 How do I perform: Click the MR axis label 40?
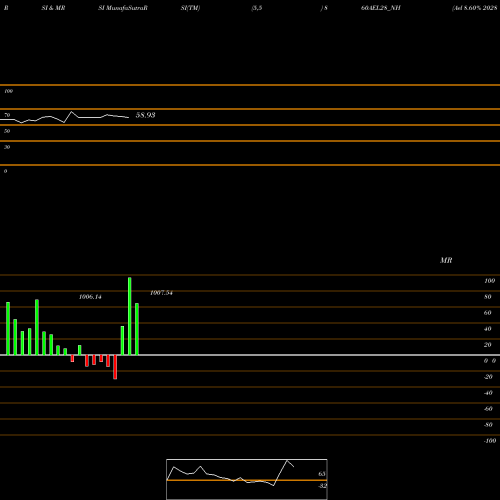488,329
